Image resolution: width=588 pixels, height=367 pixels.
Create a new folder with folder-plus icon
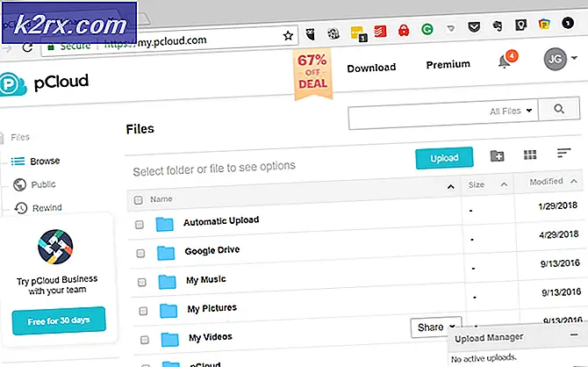pyautogui.click(x=498, y=155)
